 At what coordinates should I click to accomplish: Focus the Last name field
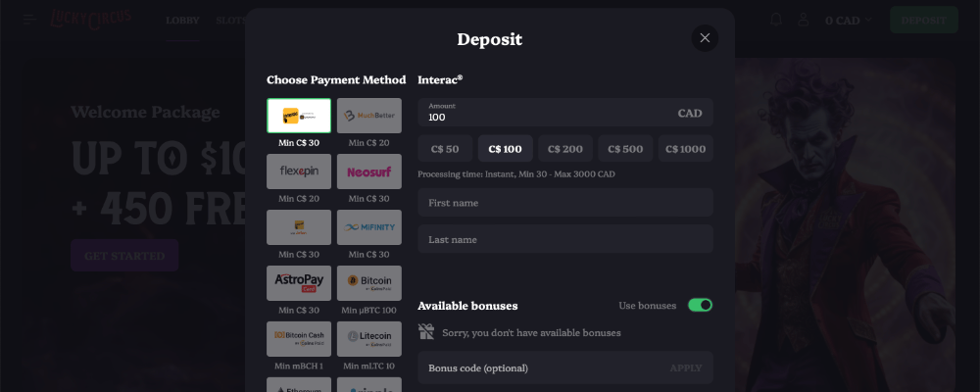pyautogui.click(x=565, y=239)
